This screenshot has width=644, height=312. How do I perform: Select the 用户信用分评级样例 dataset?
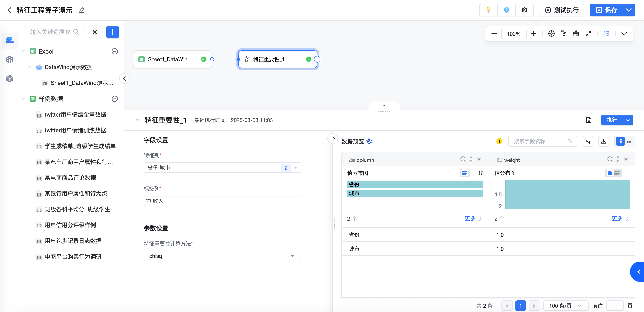(x=70, y=225)
